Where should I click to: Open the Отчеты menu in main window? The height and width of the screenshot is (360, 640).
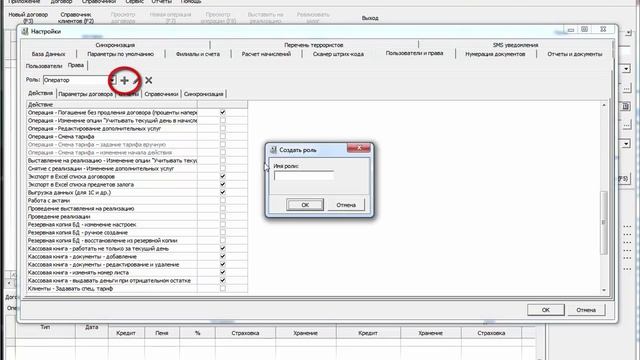tap(162, 2)
